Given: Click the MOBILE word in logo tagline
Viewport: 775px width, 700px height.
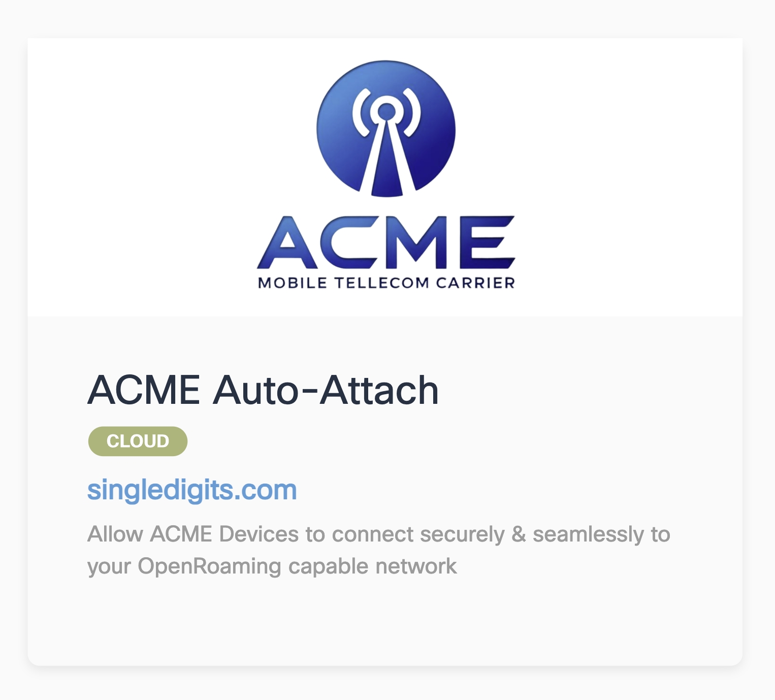Looking at the screenshot, I should click(293, 283).
